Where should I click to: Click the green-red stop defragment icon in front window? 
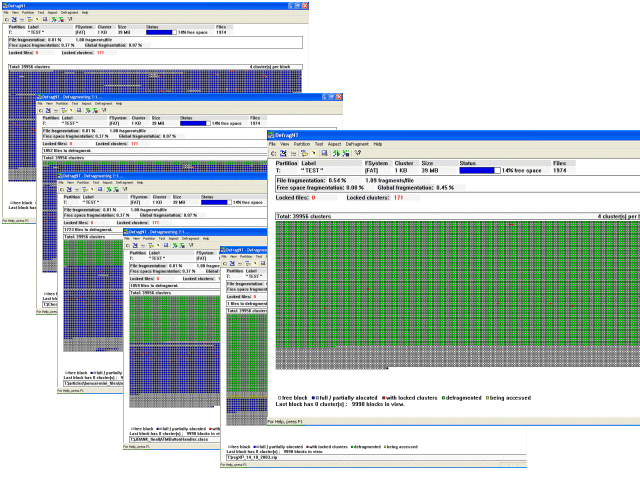(346, 153)
